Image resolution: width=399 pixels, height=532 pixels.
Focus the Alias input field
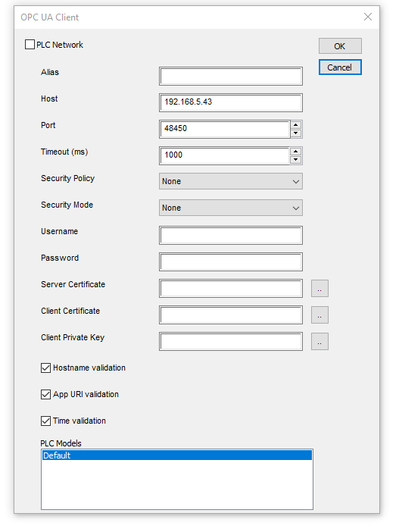(230, 76)
